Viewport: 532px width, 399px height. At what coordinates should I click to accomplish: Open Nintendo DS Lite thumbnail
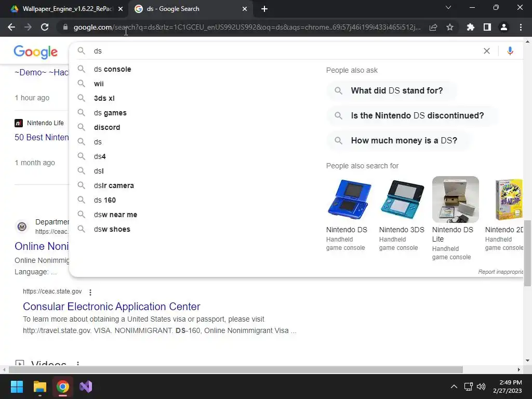pyautogui.click(x=455, y=199)
